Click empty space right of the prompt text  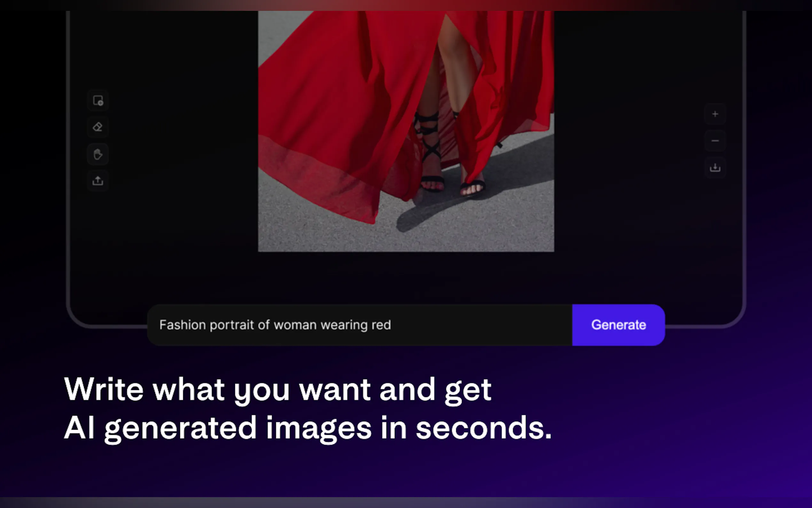tap(480, 325)
